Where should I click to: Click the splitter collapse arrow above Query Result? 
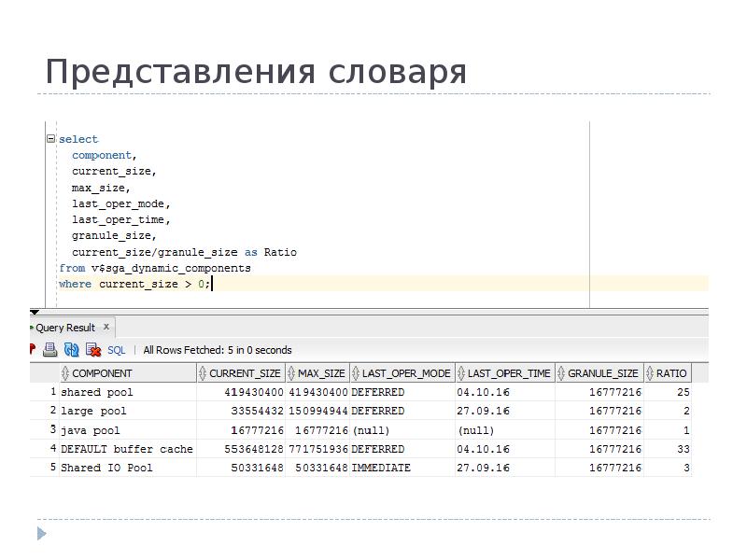35,313
